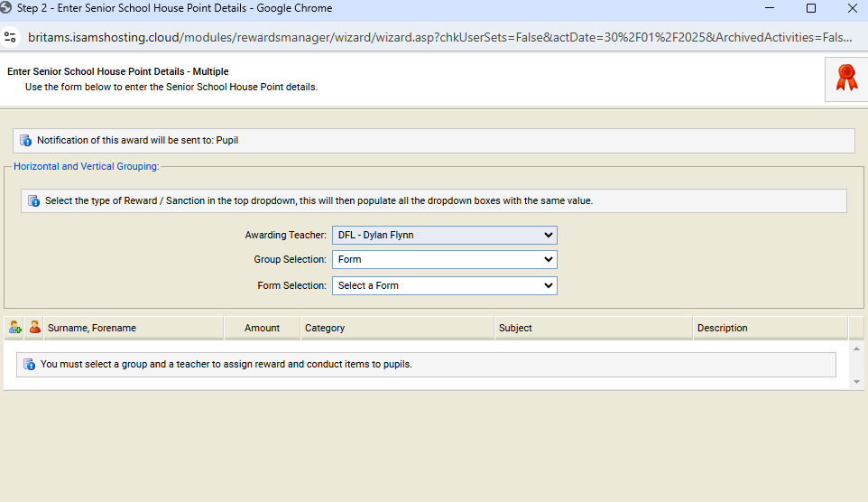The image size is (868, 502).
Task: Open the Awarding Teacher dropdown
Action: click(x=444, y=235)
